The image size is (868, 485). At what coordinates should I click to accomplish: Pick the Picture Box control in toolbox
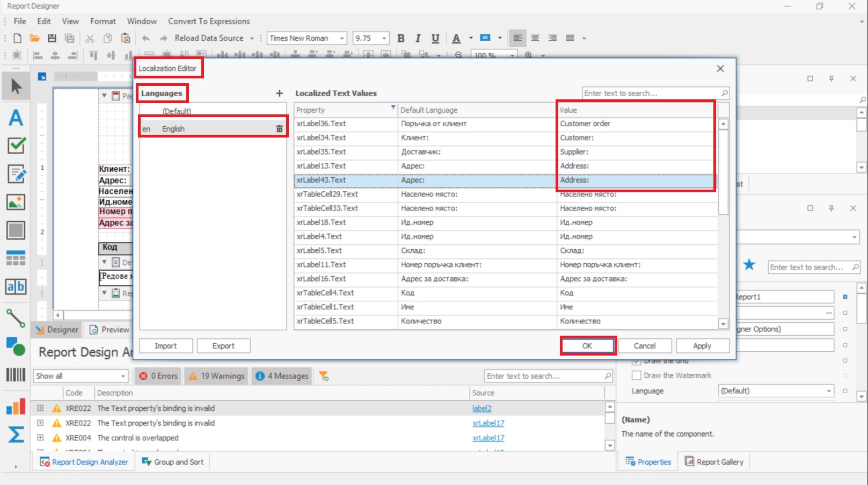click(x=16, y=202)
